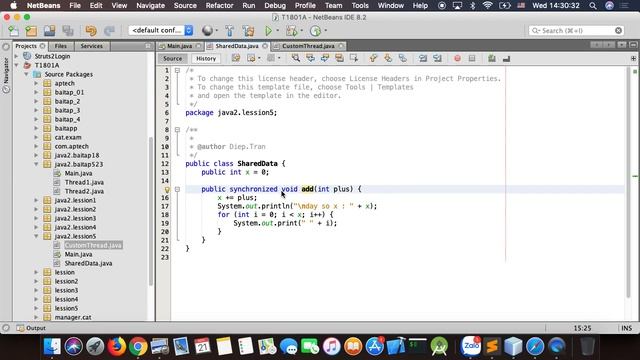Expand the java2.lession1 package
Image resolution: width=640 pixels, height=360 pixels.
(x=36, y=200)
